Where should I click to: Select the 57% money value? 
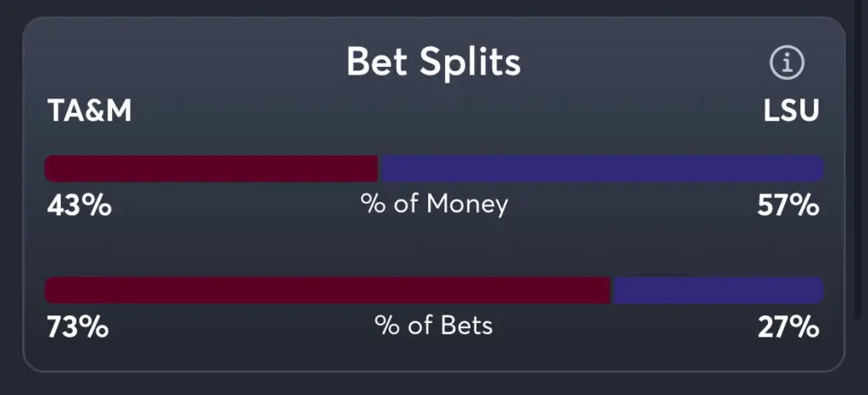pos(788,206)
